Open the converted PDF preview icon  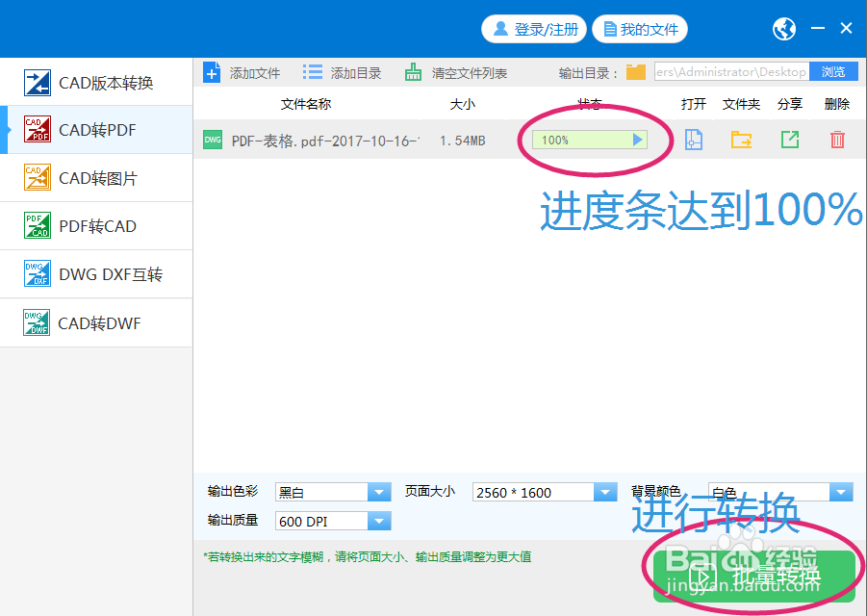point(693,140)
